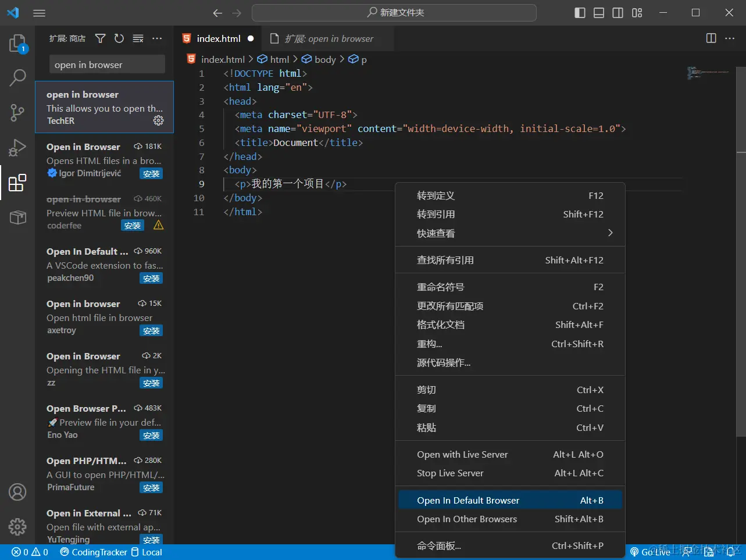Open the Explorer view in activity bar

click(17, 44)
